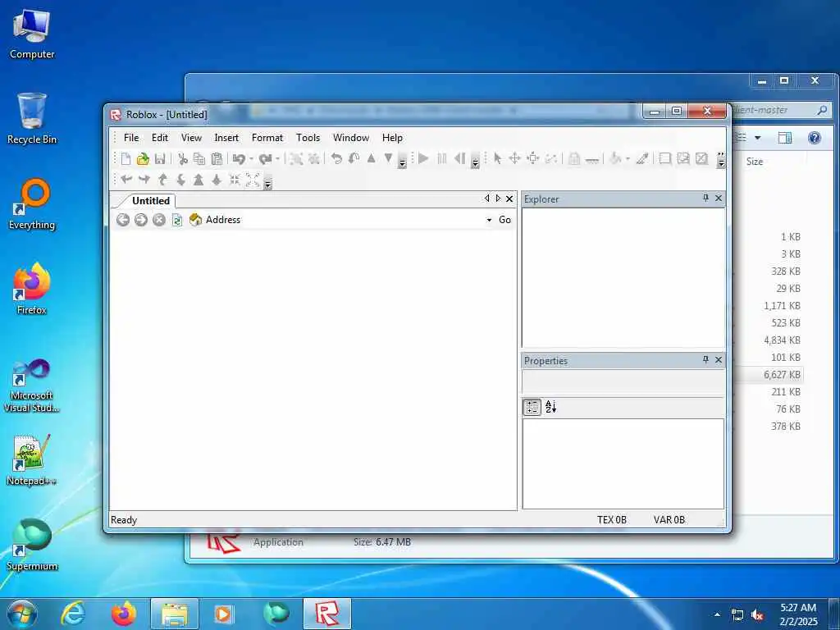Click the Play run triangle icon
This screenshot has width=840, height=630.
click(x=424, y=158)
